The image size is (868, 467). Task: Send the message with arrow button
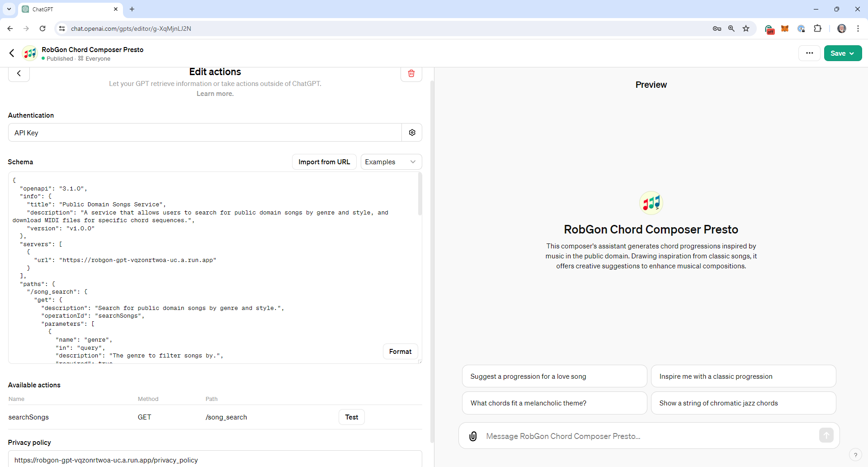coord(826,435)
